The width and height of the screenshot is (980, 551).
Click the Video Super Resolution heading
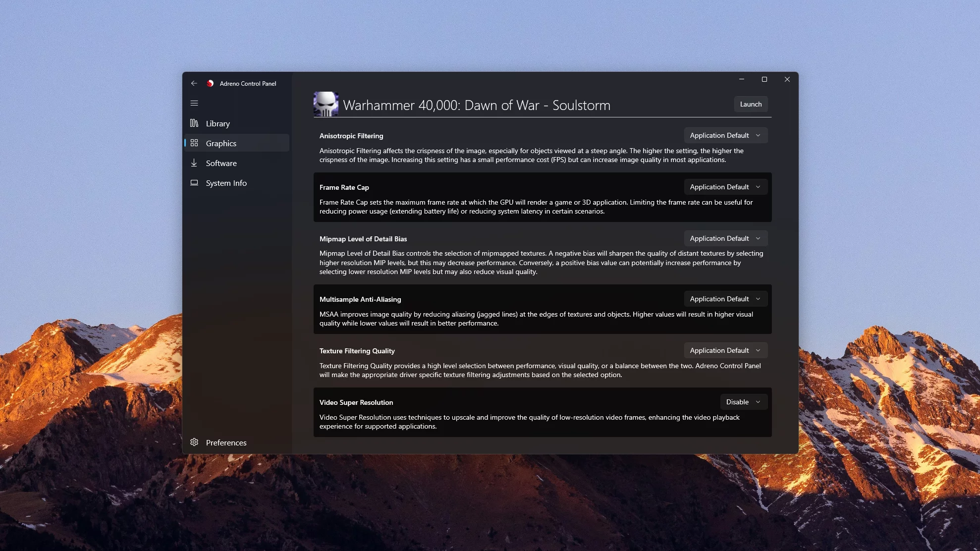(356, 402)
